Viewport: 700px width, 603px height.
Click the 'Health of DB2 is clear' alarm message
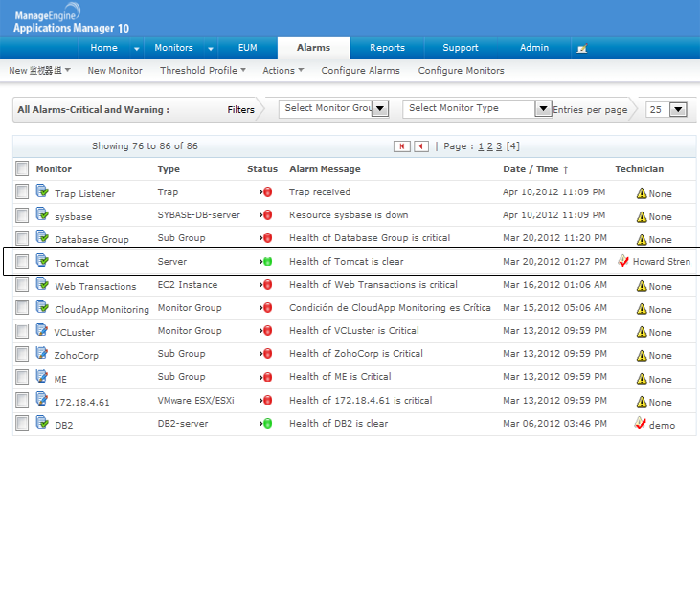(338, 424)
